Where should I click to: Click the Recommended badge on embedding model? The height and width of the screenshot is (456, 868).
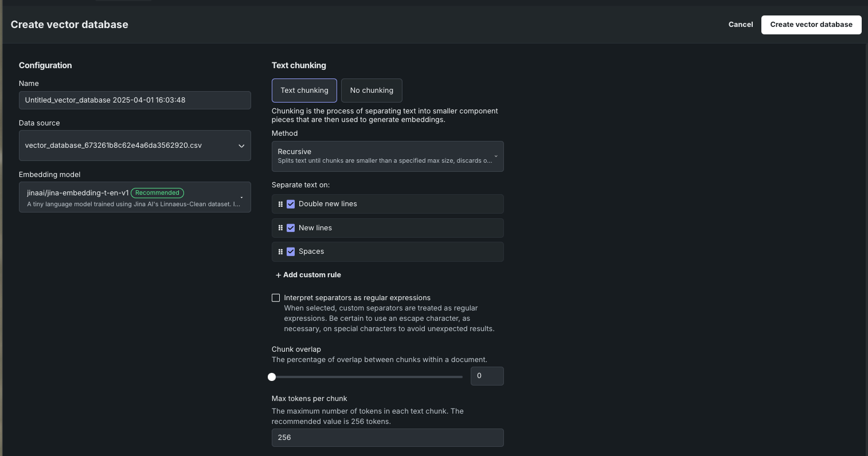157,193
